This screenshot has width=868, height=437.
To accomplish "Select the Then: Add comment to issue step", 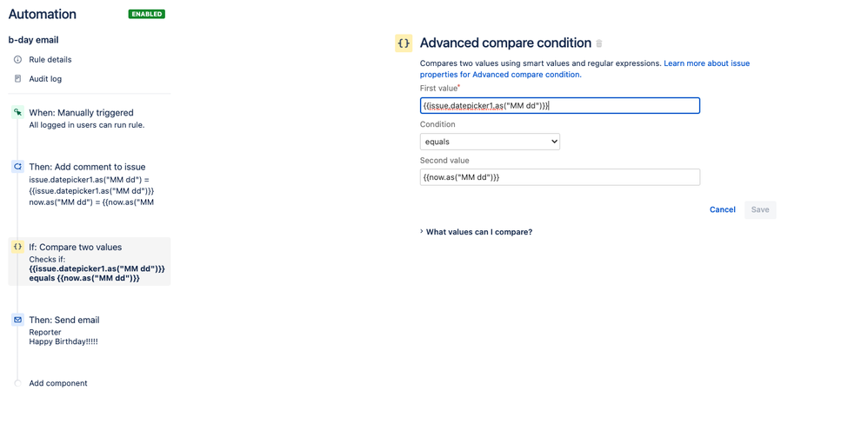I will point(88,167).
